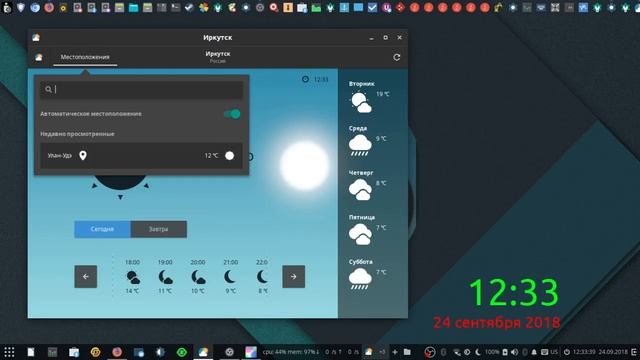
Task: Click the volume speaker icon in the tray
Action: (x=514, y=352)
